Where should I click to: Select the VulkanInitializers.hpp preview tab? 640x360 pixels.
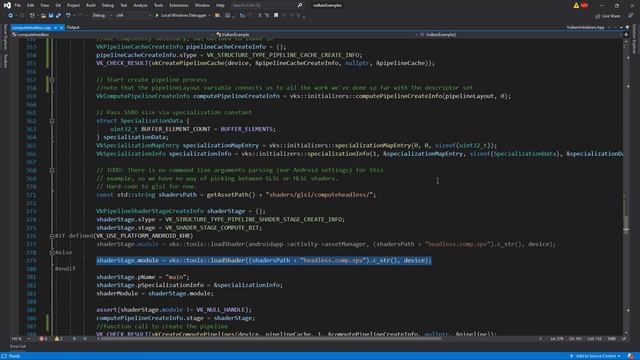click(x=585, y=27)
